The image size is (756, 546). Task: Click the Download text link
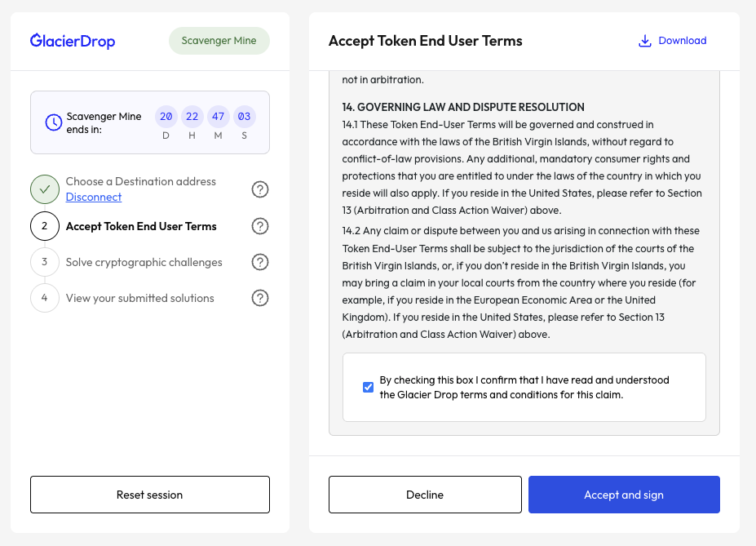[x=682, y=41]
